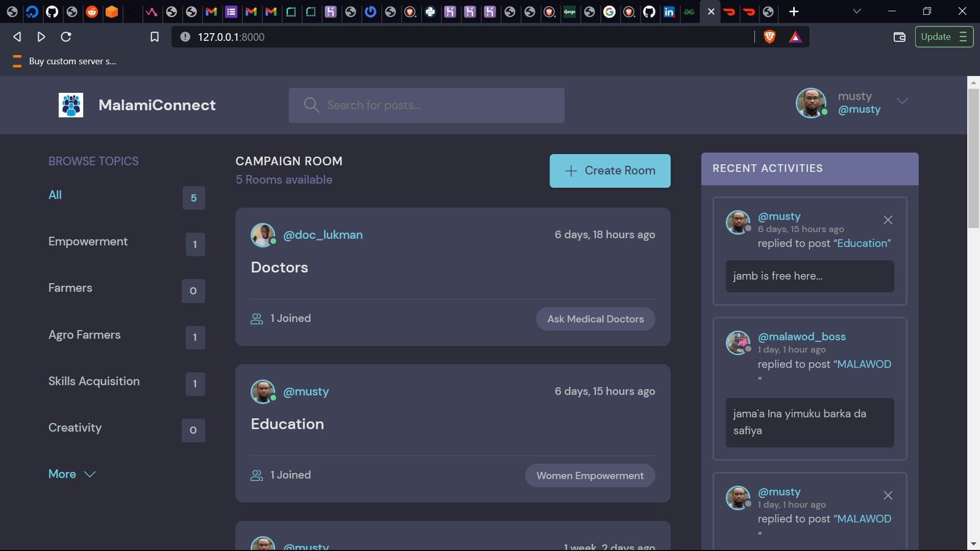Expand the musty account dropdown chevron

(902, 101)
